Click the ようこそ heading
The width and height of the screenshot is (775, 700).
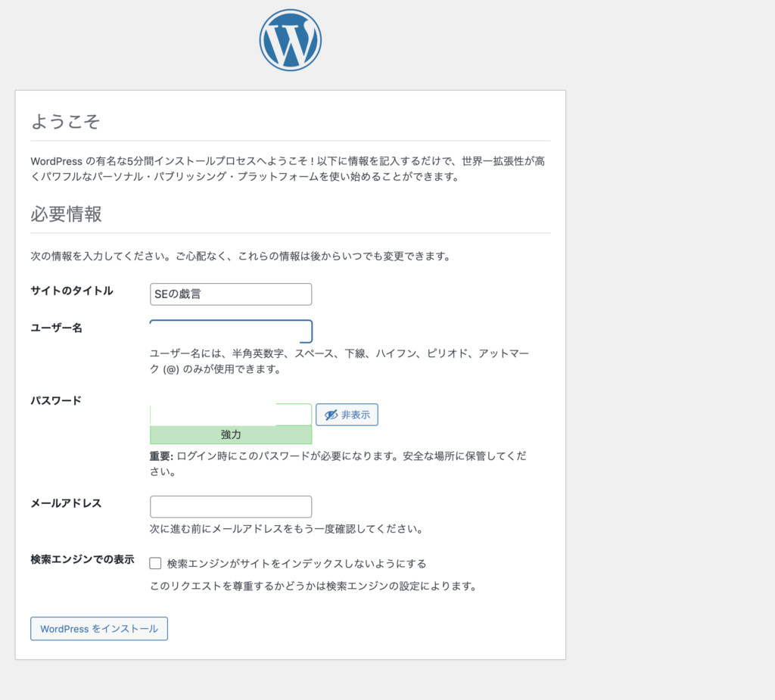(x=65, y=122)
